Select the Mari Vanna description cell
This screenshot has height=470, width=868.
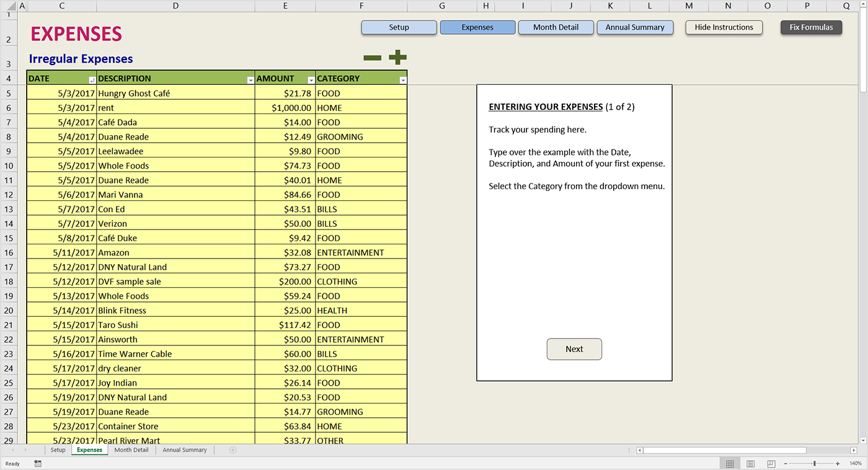pyautogui.click(x=175, y=195)
